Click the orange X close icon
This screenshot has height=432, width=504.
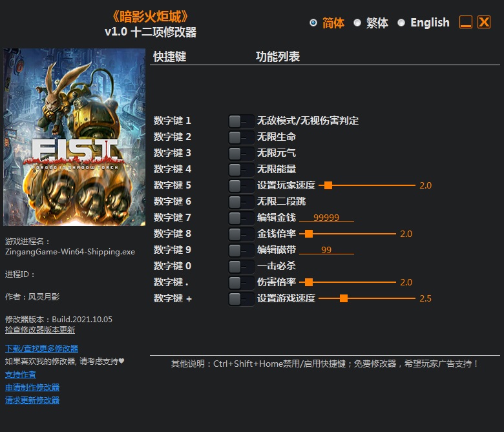[x=484, y=22]
